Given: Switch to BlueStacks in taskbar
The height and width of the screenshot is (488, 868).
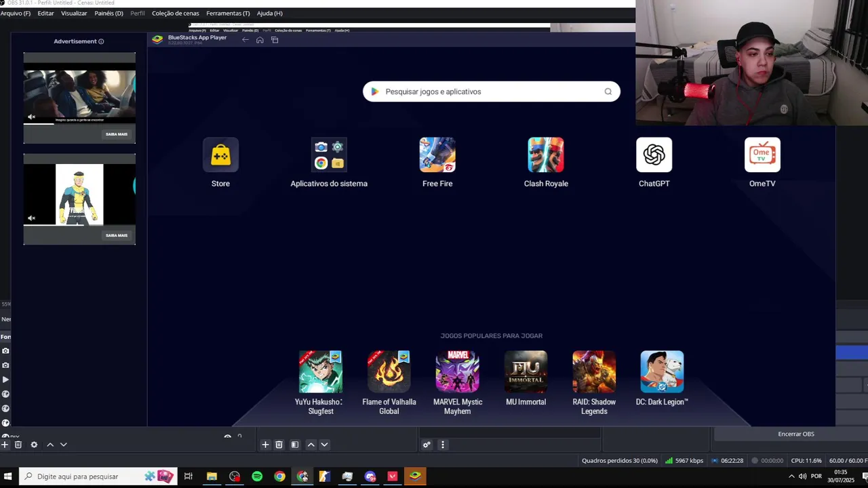Looking at the screenshot, I should [415, 476].
